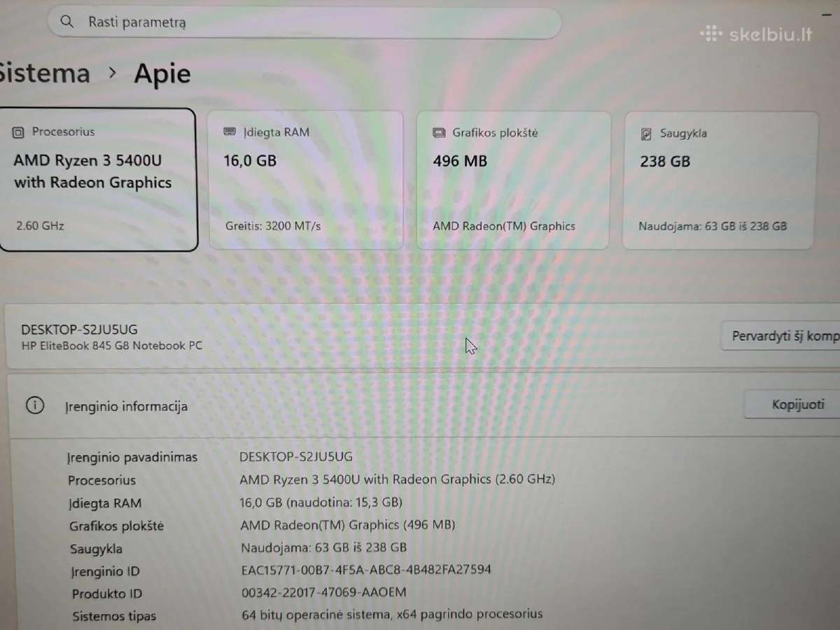Click 'AMD Ryzen 3 5400U' card text
This screenshot has height=630, width=840.
[x=87, y=160]
